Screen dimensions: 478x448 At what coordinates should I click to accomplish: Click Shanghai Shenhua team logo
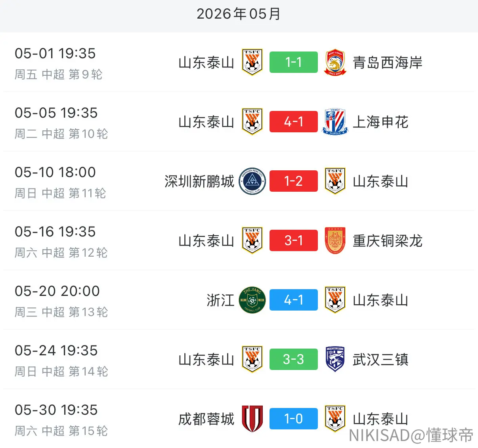tap(335, 122)
